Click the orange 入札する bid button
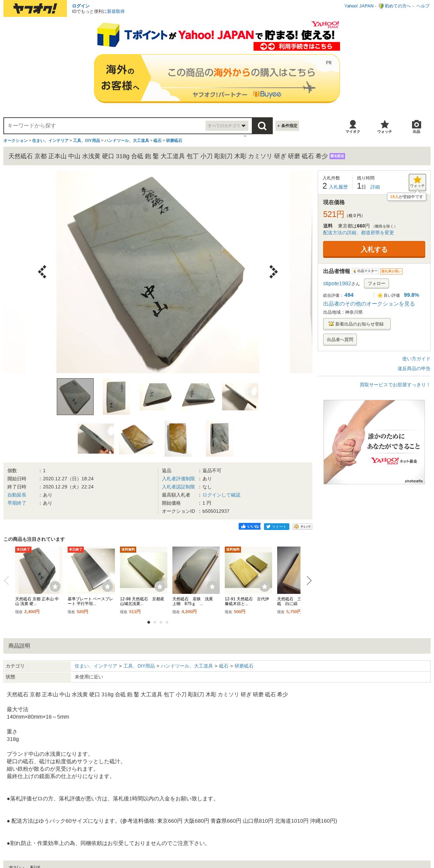The image size is (434, 868). [x=374, y=249]
